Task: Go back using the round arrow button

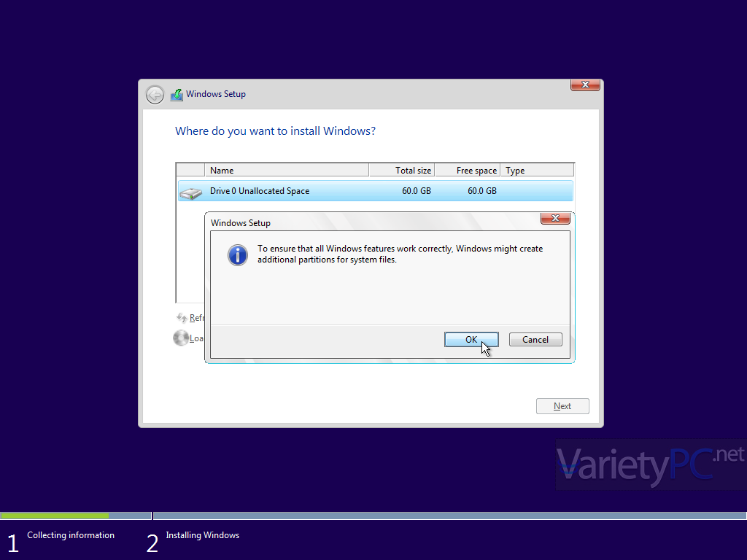Action: click(x=155, y=95)
